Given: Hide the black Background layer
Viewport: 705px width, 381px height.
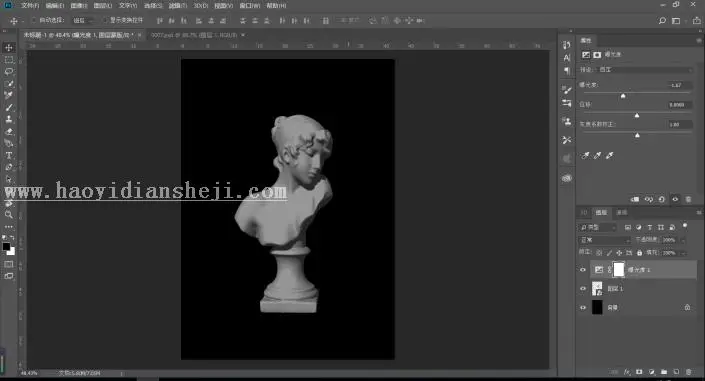Looking at the screenshot, I should click(x=583, y=308).
